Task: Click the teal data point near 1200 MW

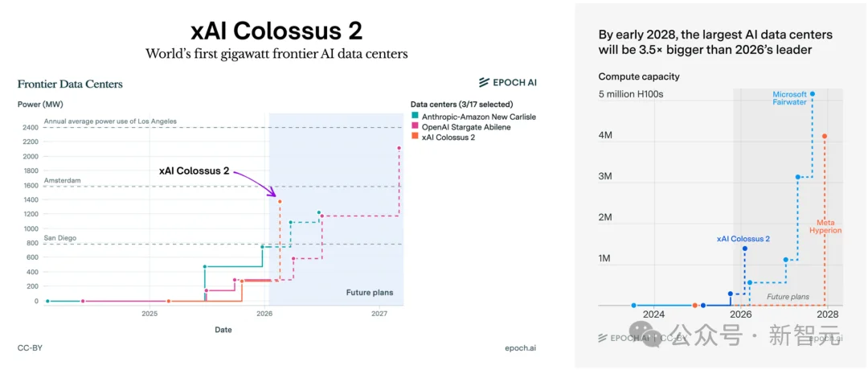Action: [x=318, y=212]
